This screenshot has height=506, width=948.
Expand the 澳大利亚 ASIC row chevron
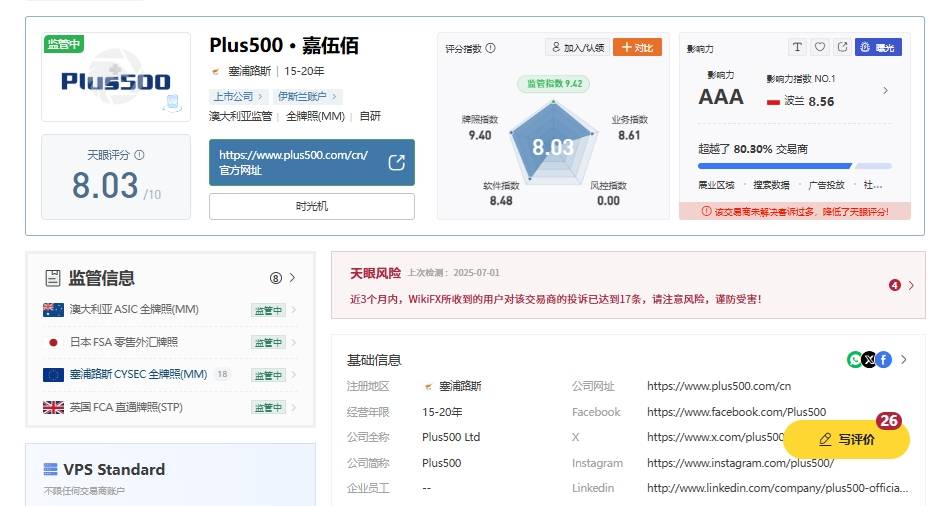pos(294,310)
